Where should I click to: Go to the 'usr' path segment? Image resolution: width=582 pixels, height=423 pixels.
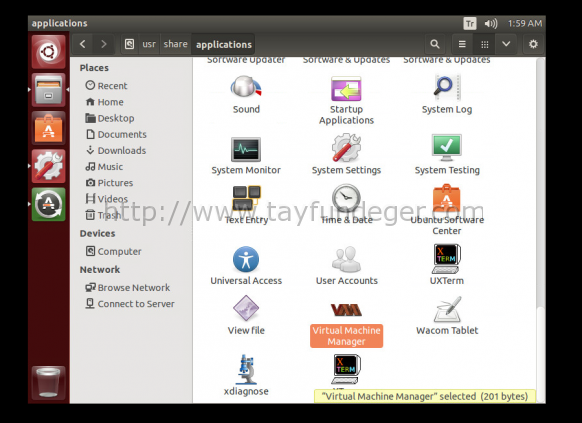point(149,44)
